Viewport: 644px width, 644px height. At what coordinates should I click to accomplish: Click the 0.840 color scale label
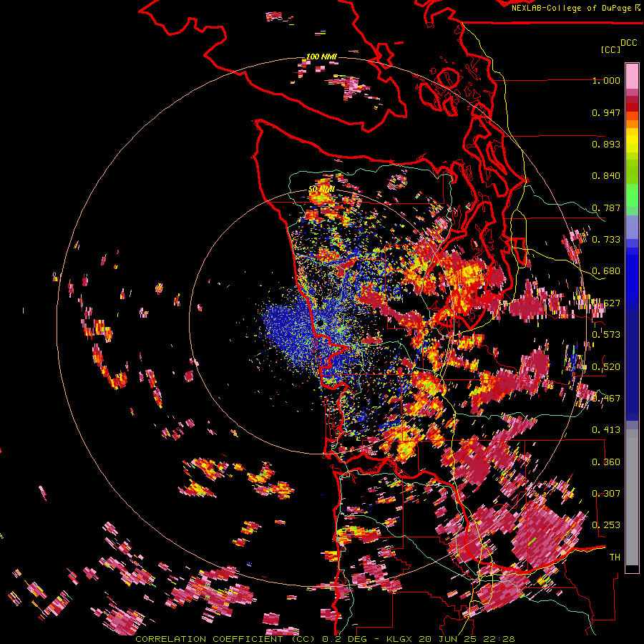coord(606,176)
